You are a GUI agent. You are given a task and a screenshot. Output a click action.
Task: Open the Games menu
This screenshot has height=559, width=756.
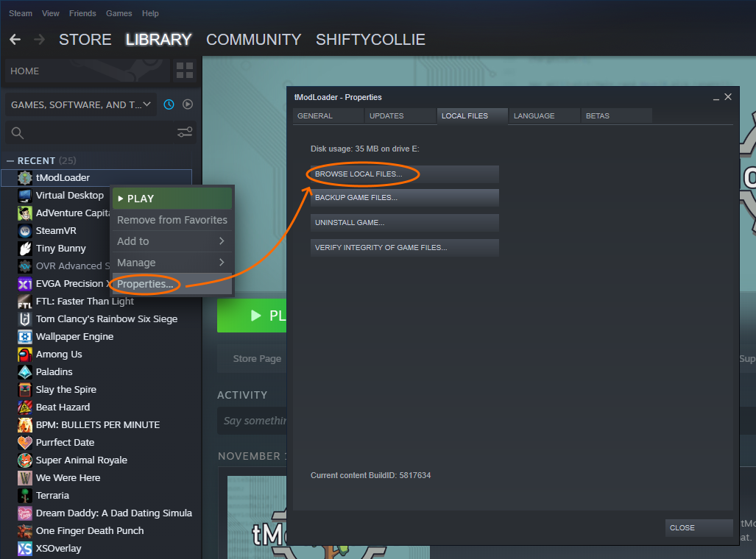pyautogui.click(x=119, y=13)
